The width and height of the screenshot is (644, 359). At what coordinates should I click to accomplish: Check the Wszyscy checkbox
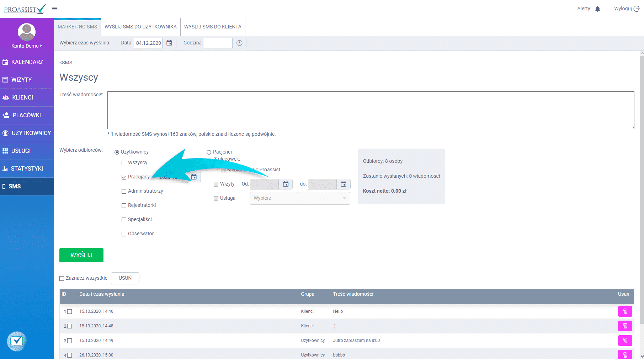(x=124, y=163)
